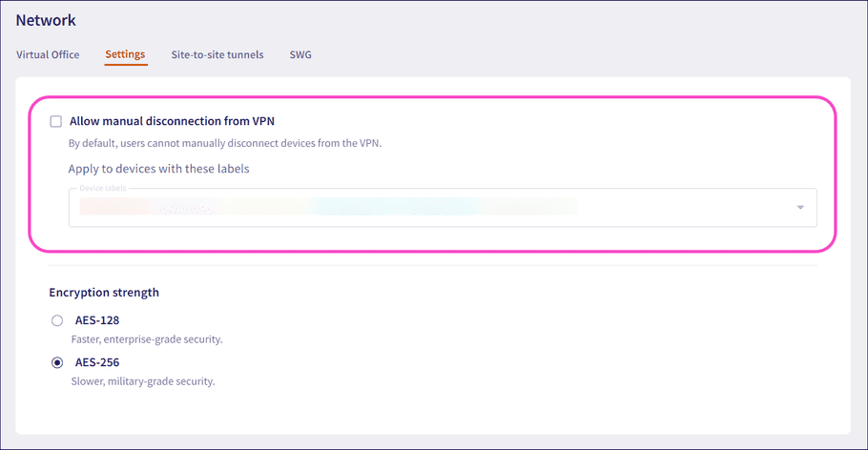This screenshot has height=450, width=868.
Task: Switch to the Virtual Office tab
Action: 48,54
